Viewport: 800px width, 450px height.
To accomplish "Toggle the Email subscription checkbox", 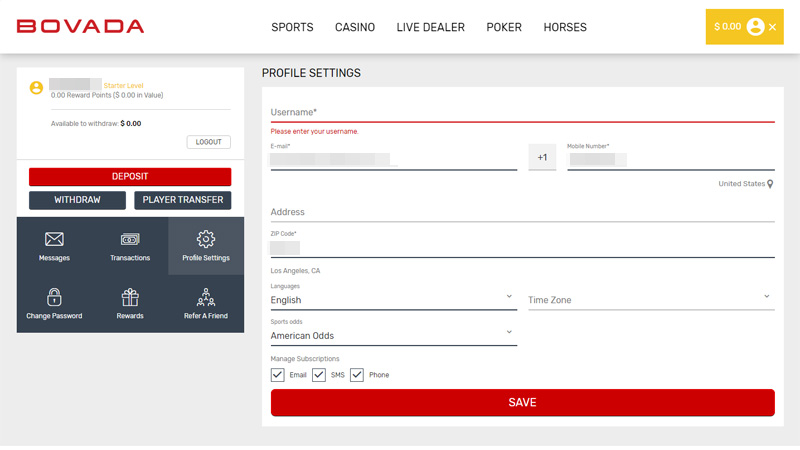I will 278,375.
